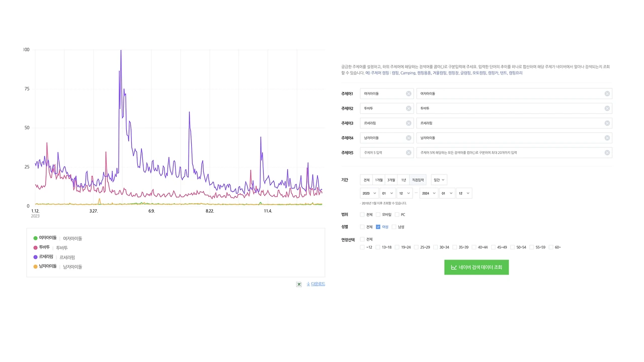
Task: Uncheck the 여성 gender checkbox
Action: tap(378, 227)
